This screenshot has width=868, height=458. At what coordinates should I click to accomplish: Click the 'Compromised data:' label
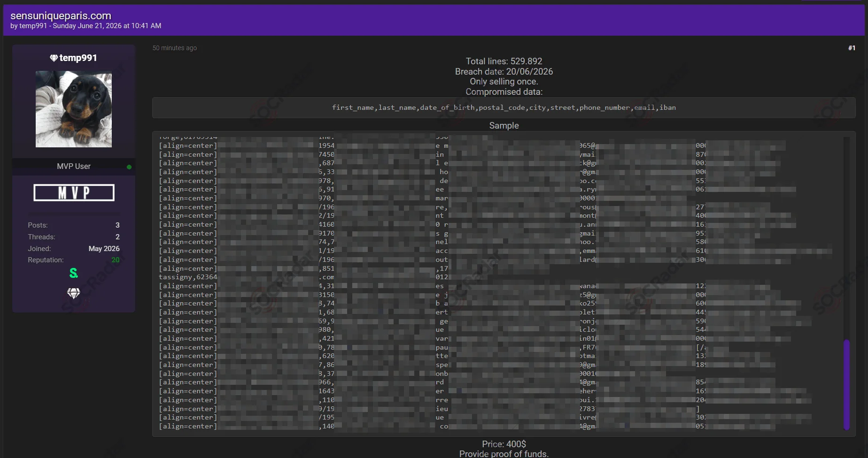[504, 92]
